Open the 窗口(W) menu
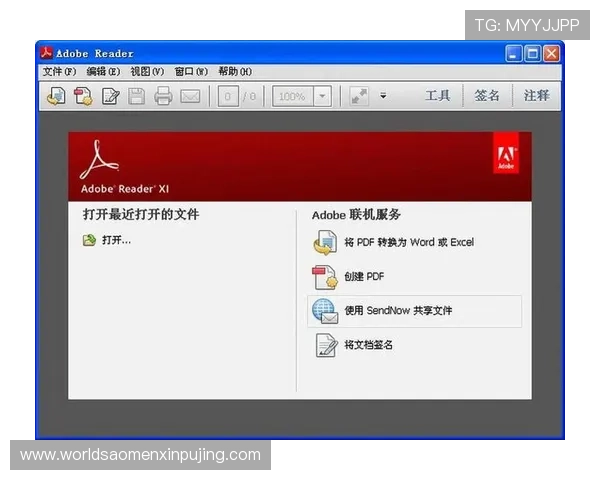600x480 pixels. [x=191, y=72]
